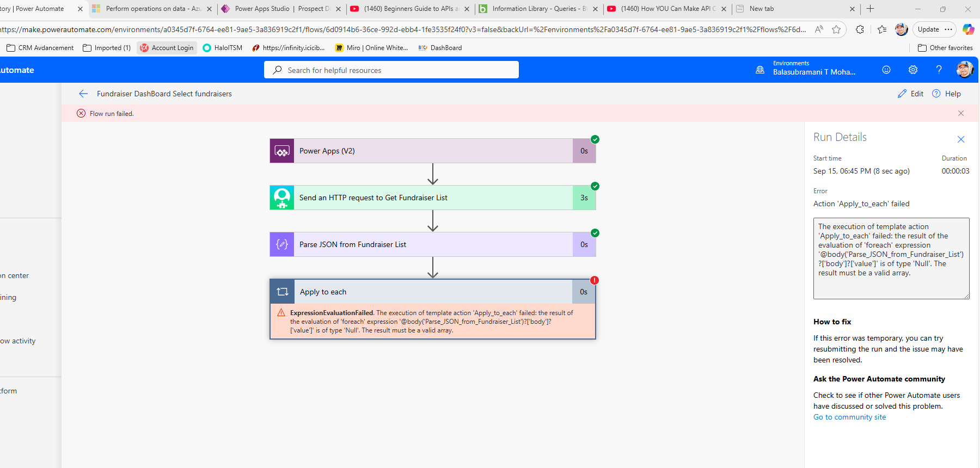Click the Power Apps trigger icon

pos(282,151)
